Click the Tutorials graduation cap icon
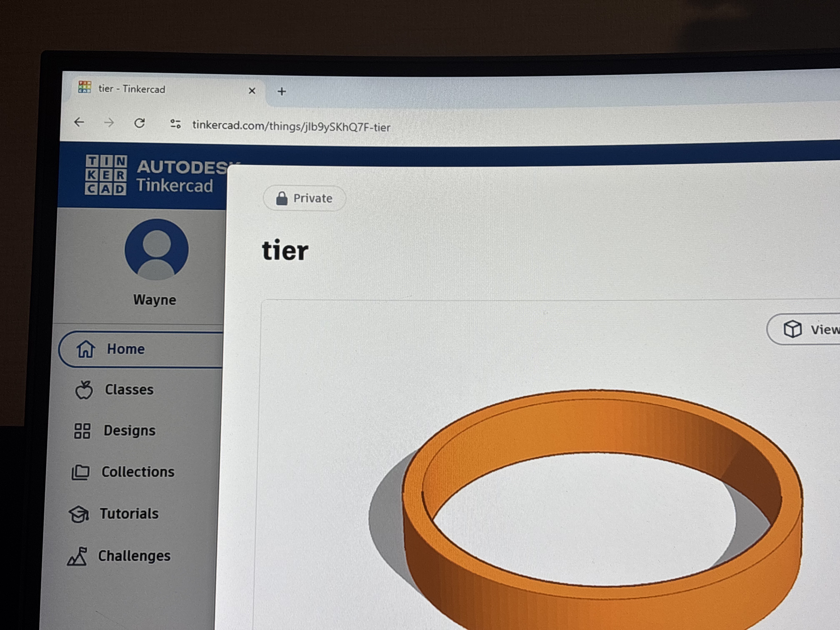 [79, 514]
